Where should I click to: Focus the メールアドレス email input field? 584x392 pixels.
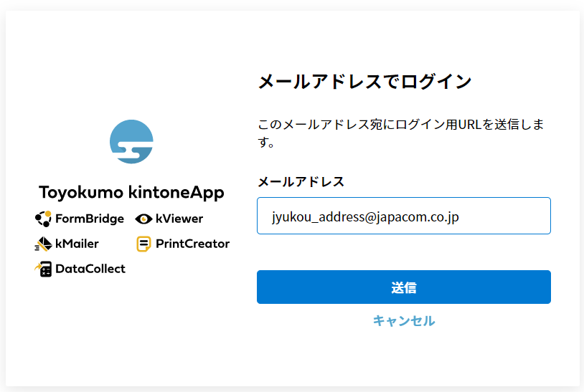pos(404,216)
